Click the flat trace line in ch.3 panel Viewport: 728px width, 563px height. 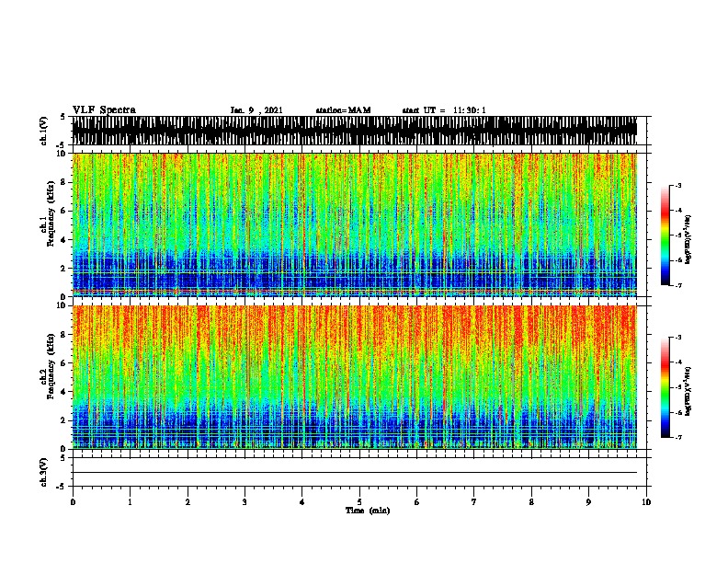click(x=355, y=473)
